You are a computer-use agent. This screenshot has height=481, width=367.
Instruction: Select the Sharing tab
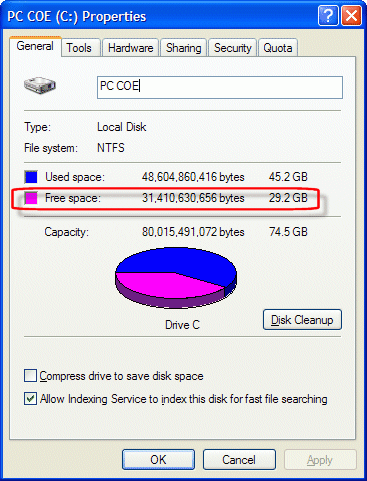pos(184,48)
